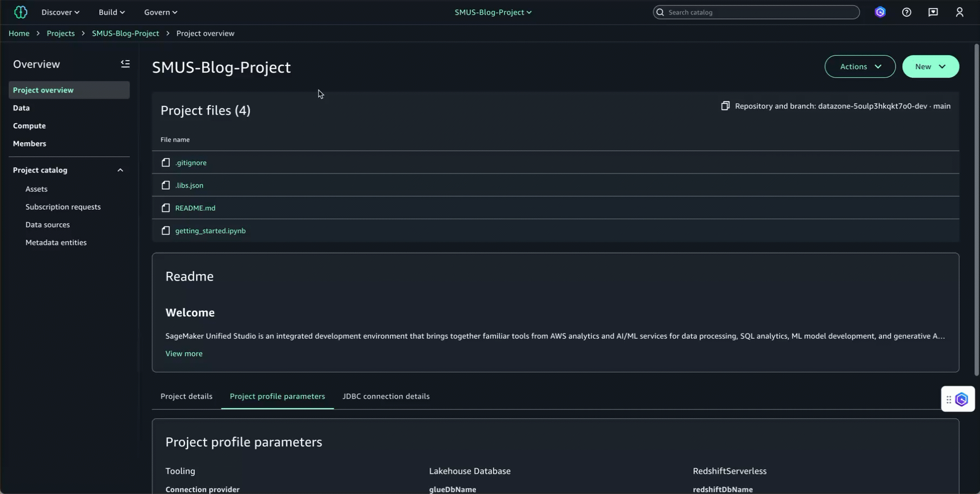Open Metadata entities in sidebar
Viewport: 980px width, 494px height.
click(x=56, y=242)
